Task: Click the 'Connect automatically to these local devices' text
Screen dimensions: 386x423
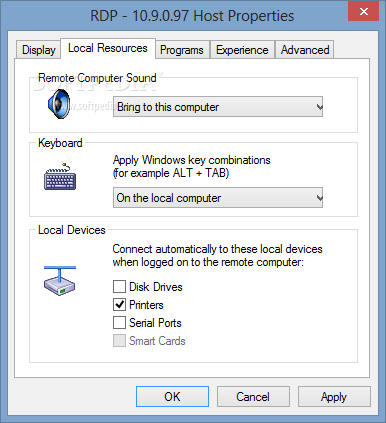Action: (x=217, y=249)
